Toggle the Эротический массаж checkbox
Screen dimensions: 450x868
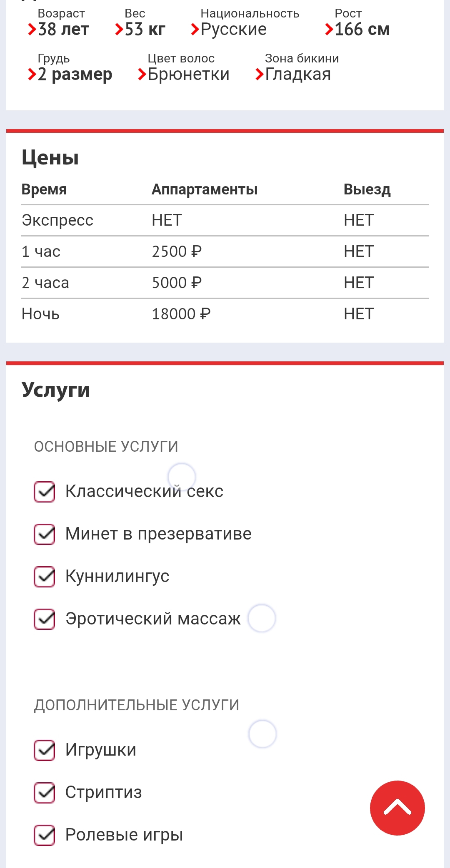click(44, 619)
